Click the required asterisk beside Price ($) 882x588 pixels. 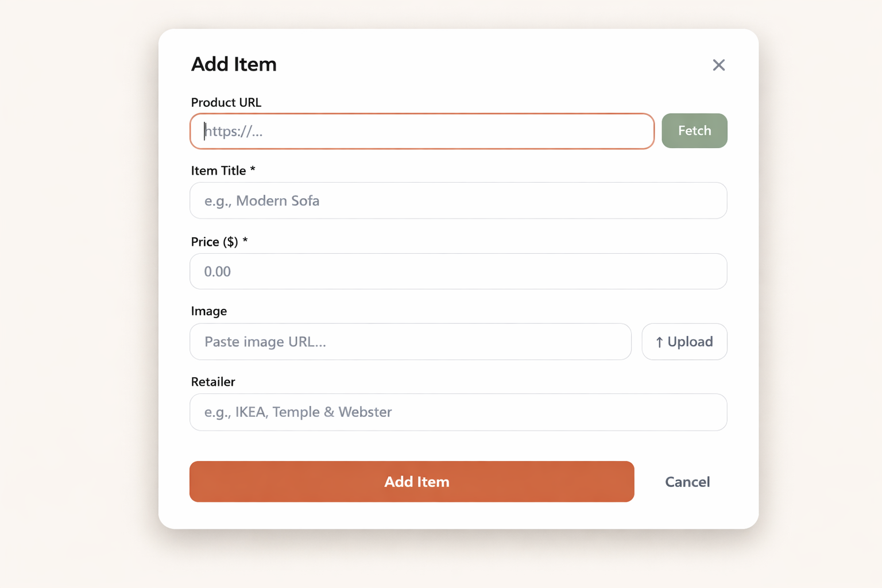pos(245,241)
